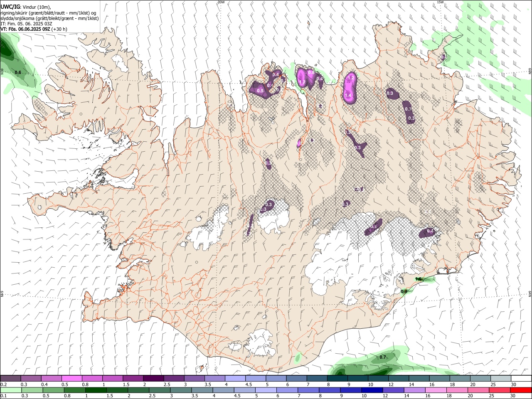Pick the deep blue 10–12 rain swatch
532x399 pixels.
pyautogui.click(x=372, y=390)
